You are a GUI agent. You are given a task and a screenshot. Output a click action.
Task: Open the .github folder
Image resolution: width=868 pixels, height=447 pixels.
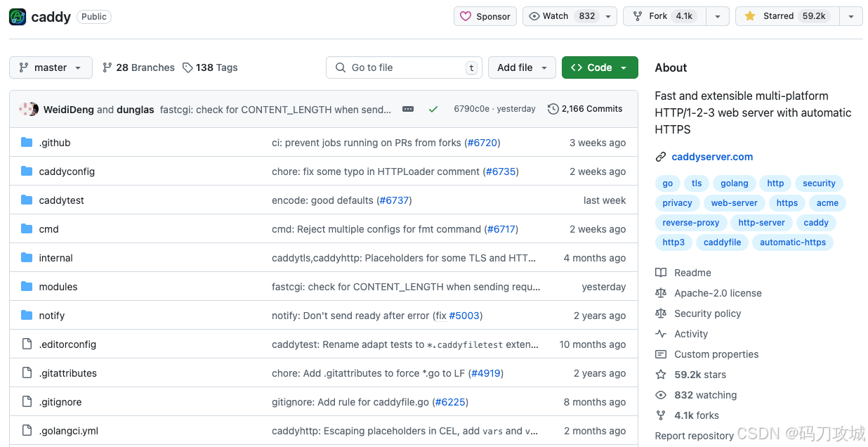[55, 143]
